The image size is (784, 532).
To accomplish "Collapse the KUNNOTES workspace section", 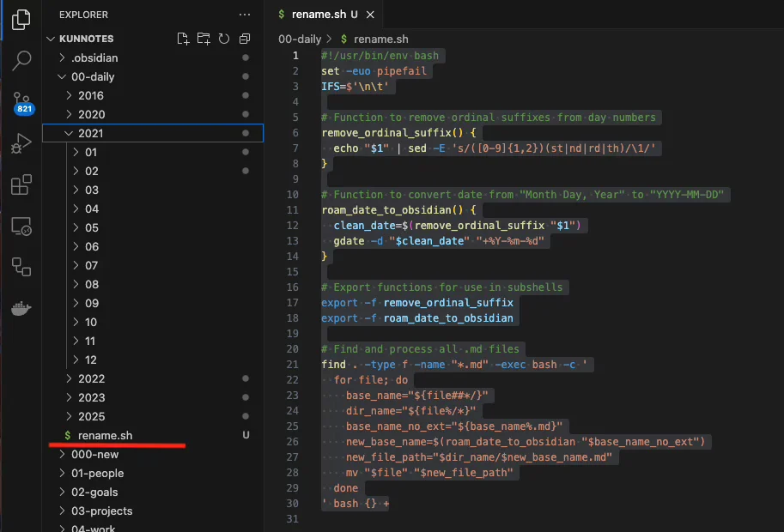I will tap(86, 39).
